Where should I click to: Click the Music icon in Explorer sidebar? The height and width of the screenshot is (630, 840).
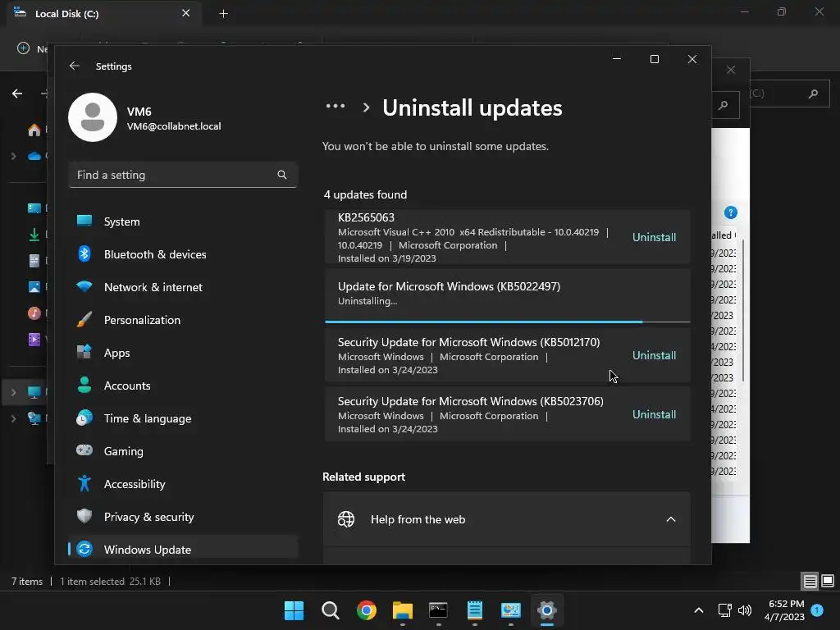click(34, 313)
